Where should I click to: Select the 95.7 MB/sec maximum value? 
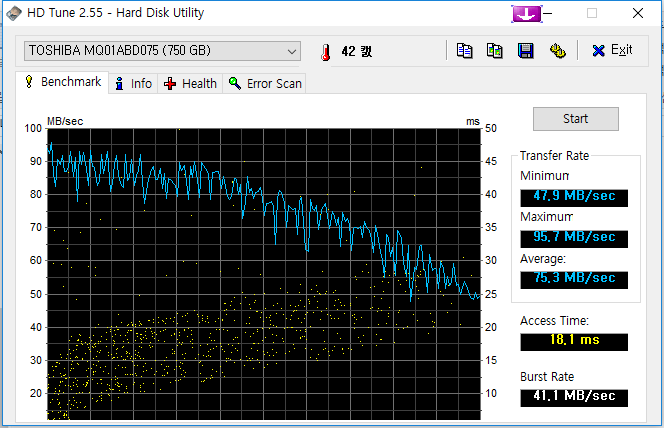coord(574,237)
